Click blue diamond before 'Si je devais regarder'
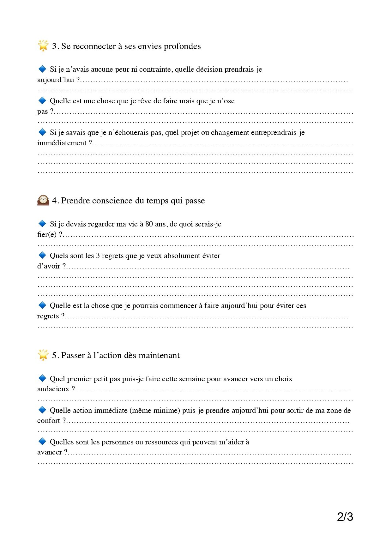 [42, 224]
